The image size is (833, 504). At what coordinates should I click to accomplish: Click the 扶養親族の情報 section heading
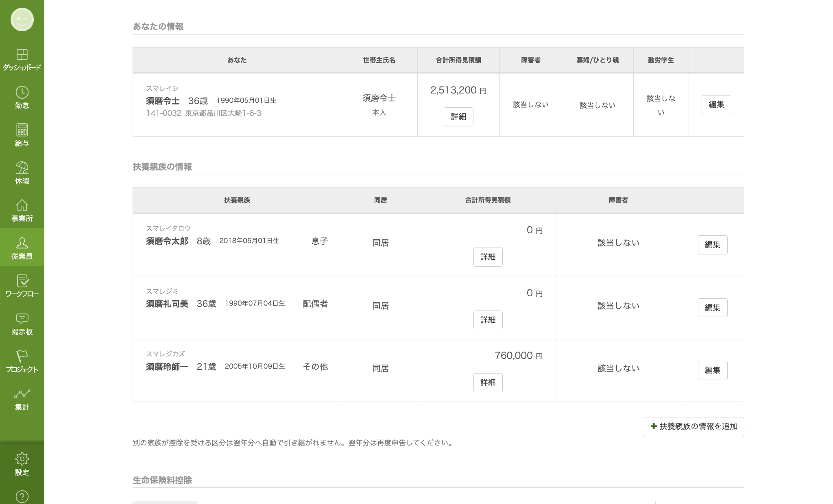click(x=162, y=167)
